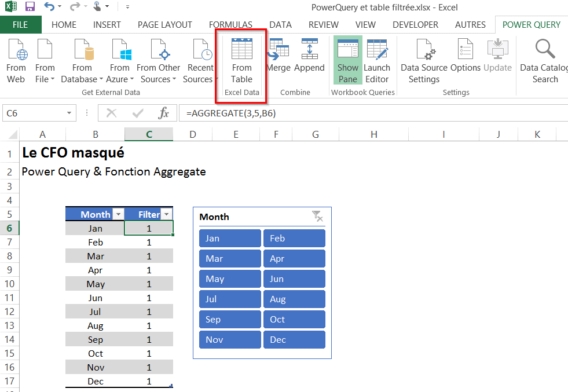Expand the Name Box dropdown
Screen dimensions: 568x392
tap(70, 113)
